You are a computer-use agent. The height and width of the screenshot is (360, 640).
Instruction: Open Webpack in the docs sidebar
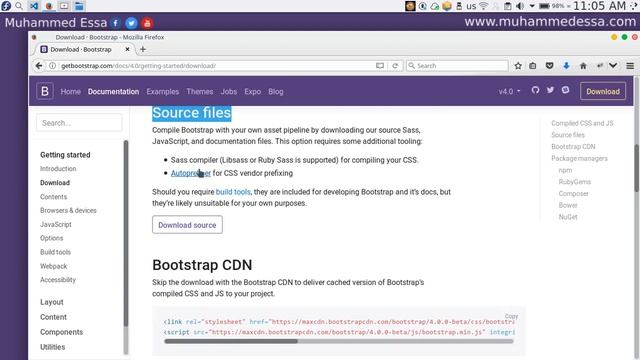tap(53, 266)
